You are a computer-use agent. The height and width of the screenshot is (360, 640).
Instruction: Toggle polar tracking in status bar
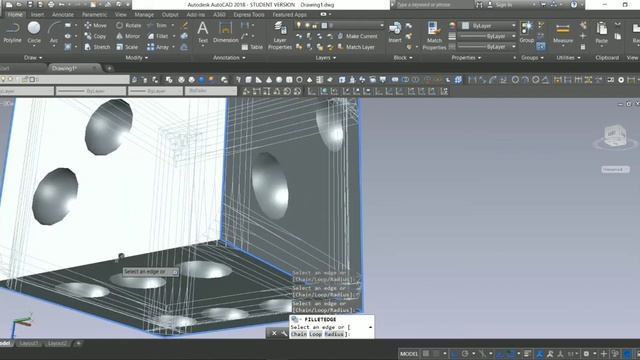465,353
